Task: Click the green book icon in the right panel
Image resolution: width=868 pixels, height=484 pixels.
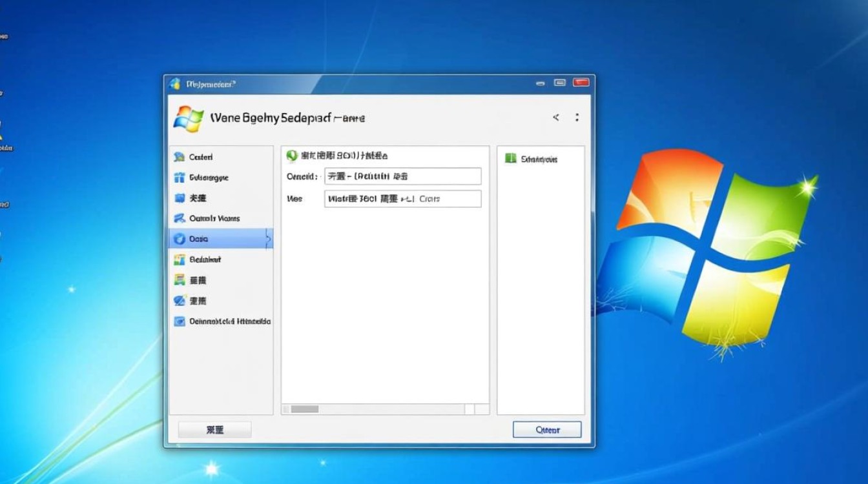Action: click(511, 159)
